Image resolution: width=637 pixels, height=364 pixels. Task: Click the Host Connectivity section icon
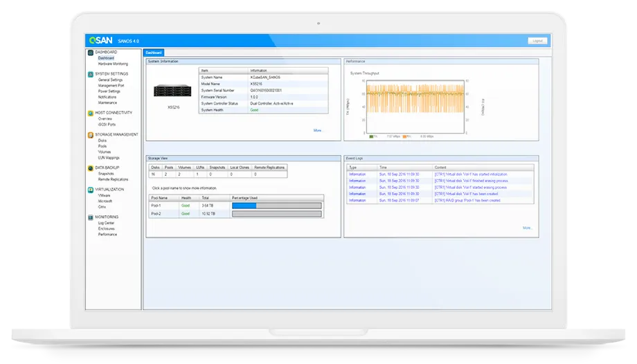(x=91, y=113)
